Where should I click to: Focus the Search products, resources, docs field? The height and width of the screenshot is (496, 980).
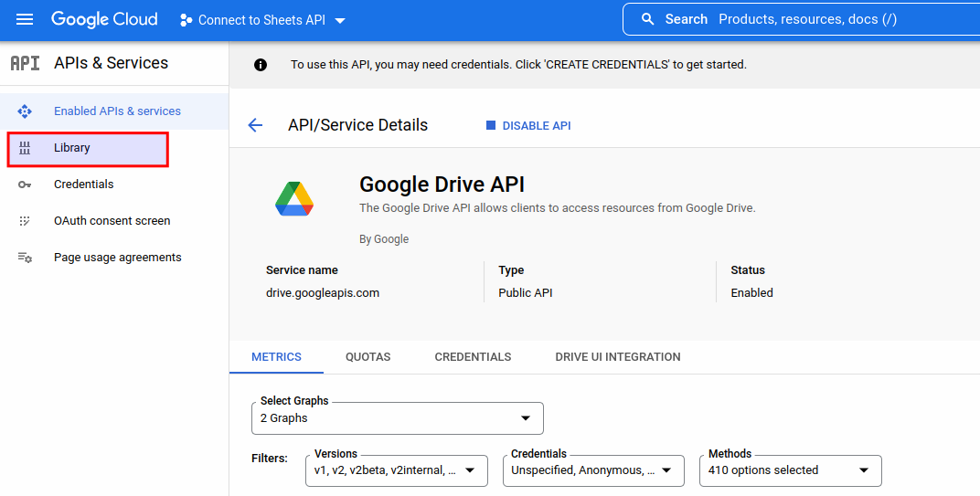(x=802, y=19)
